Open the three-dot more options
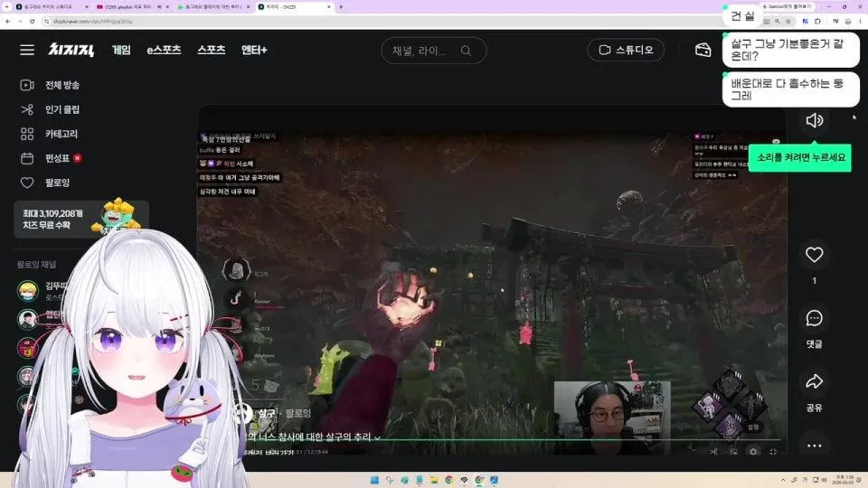The width and height of the screenshot is (868, 488). 814,446
